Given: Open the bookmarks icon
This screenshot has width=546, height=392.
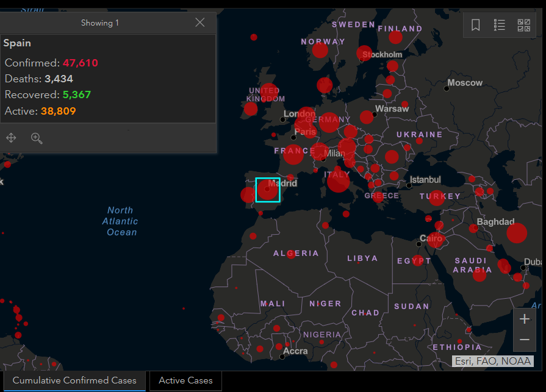Looking at the screenshot, I should click(x=476, y=25).
